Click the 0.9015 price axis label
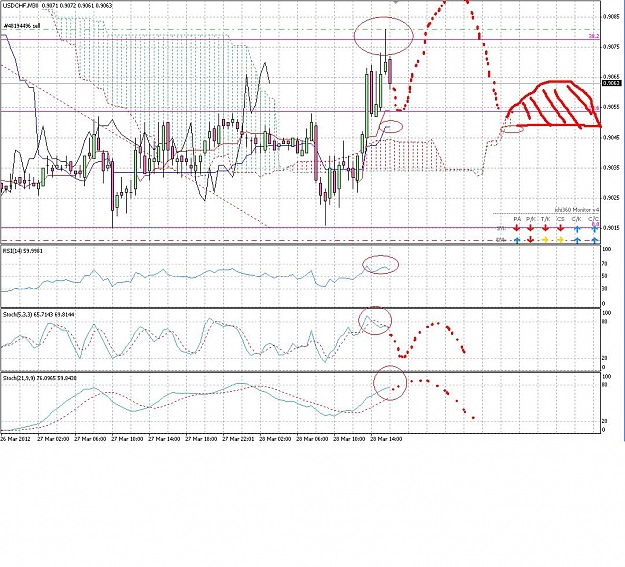This screenshot has width=625, height=567. coord(611,228)
